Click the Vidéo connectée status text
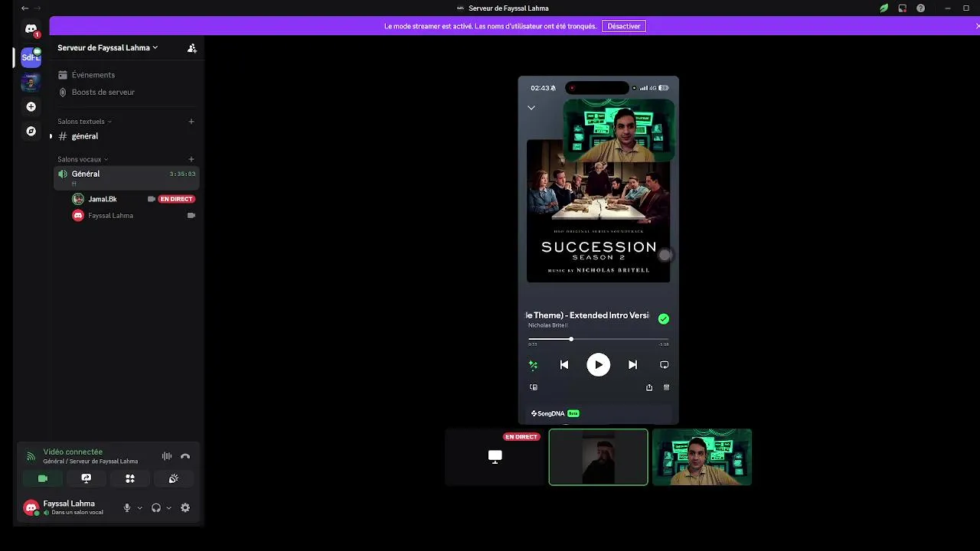The image size is (980, 551). coord(73,452)
